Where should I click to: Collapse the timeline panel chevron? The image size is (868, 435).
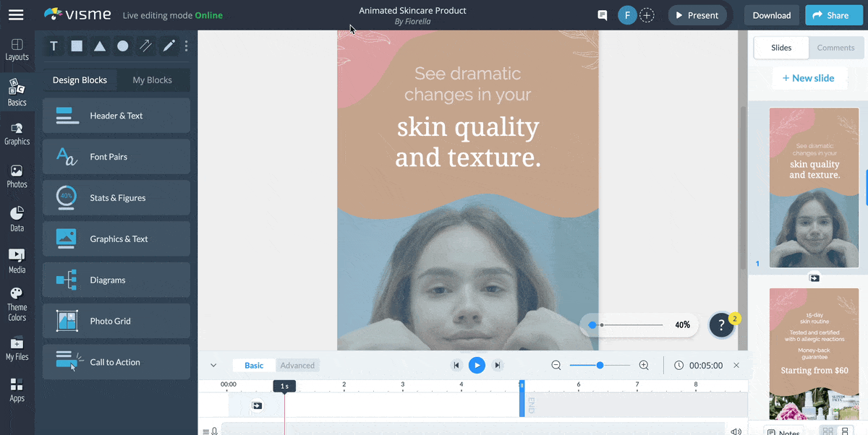click(213, 366)
